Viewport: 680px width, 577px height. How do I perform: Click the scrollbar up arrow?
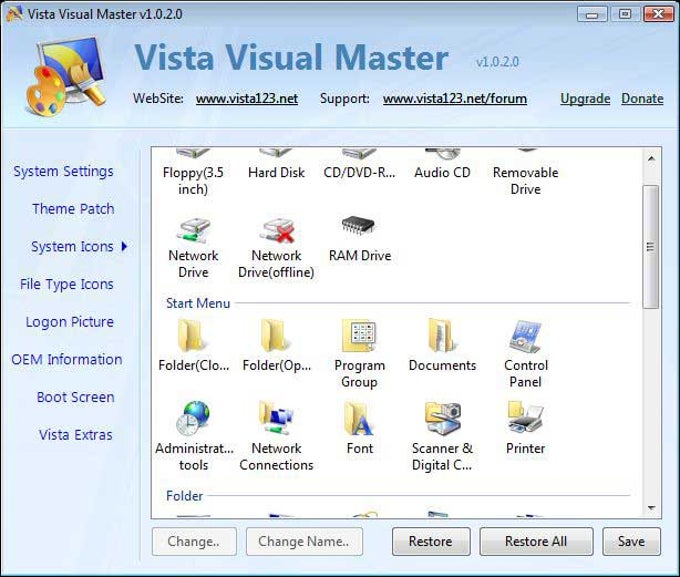(x=651, y=159)
